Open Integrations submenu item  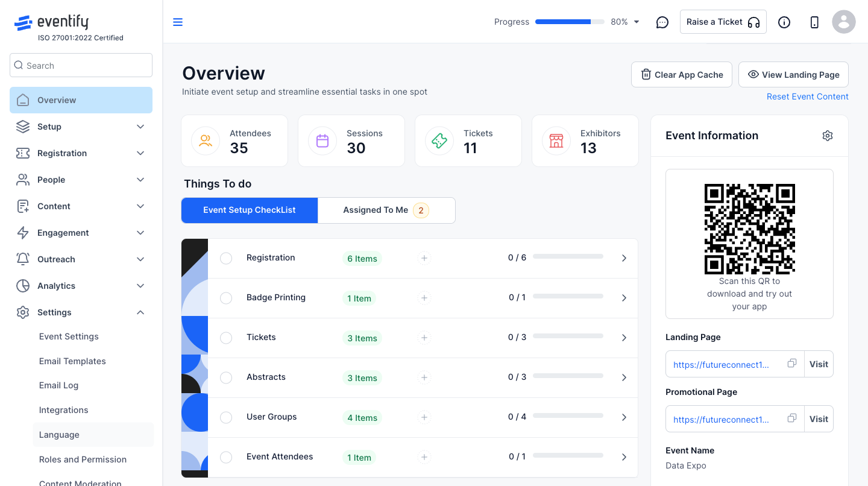(63, 410)
